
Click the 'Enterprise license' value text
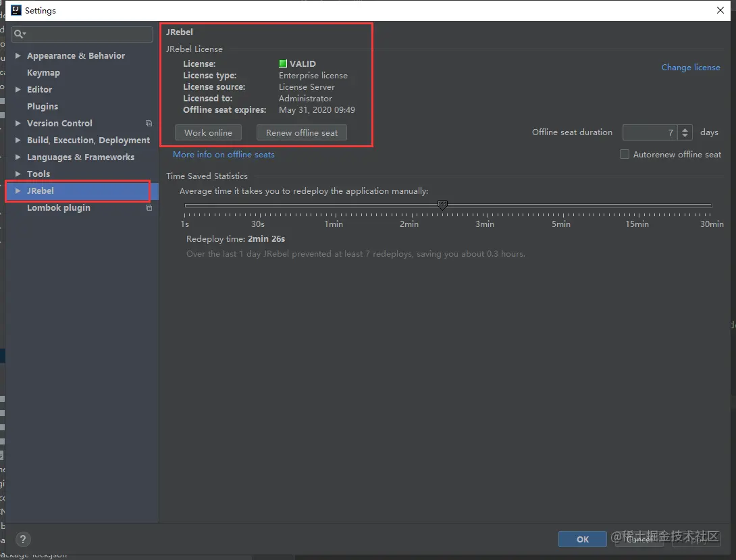(x=313, y=76)
